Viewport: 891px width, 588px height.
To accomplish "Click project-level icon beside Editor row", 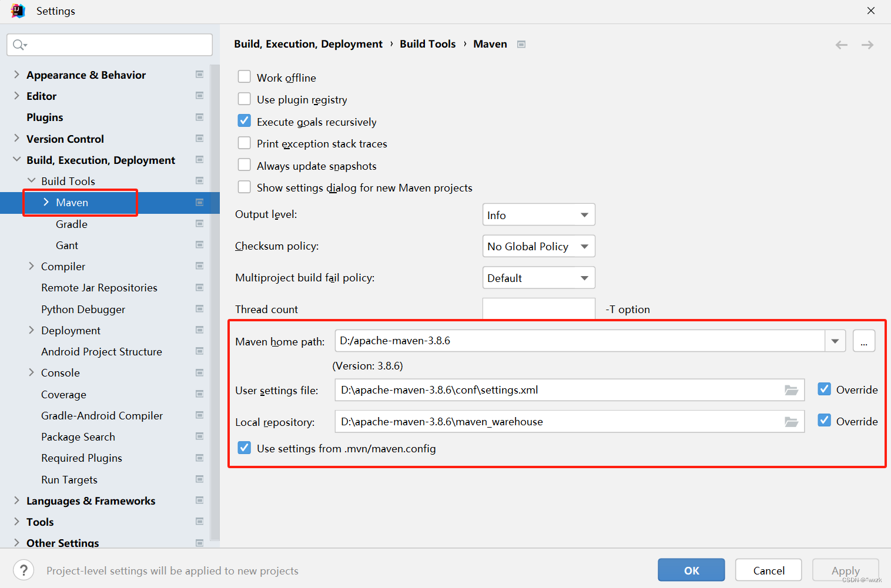I will point(200,96).
